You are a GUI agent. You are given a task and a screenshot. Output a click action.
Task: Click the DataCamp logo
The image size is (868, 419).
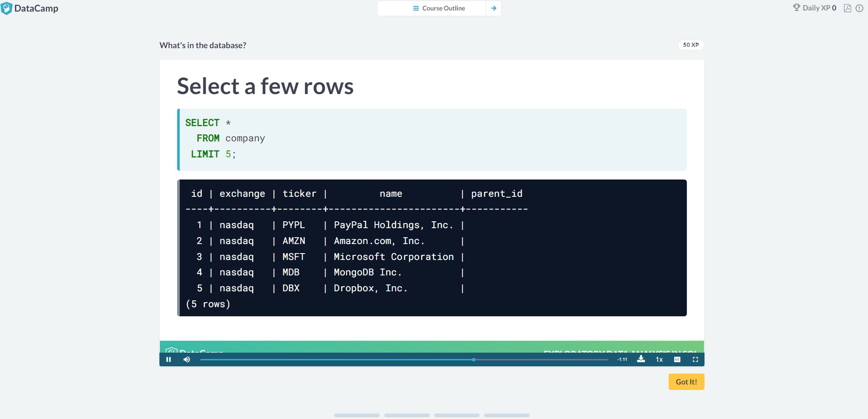point(30,8)
